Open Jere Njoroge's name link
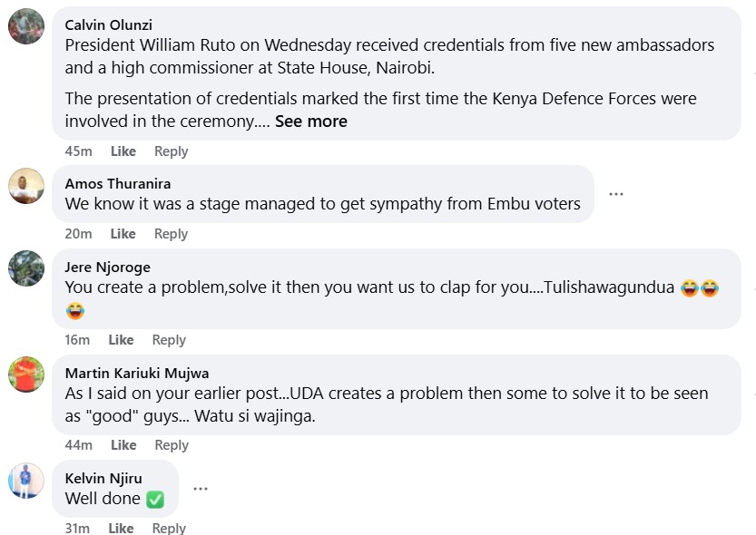Image resolution: width=756 pixels, height=535 pixels. (108, 267)
